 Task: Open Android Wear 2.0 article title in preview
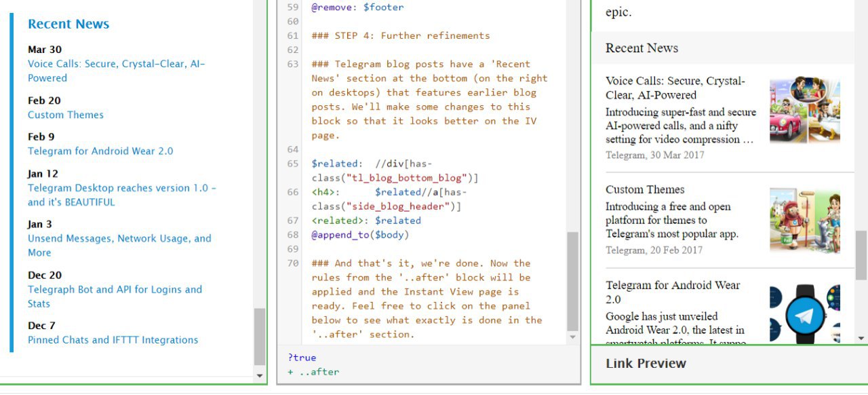click(673, 293)
